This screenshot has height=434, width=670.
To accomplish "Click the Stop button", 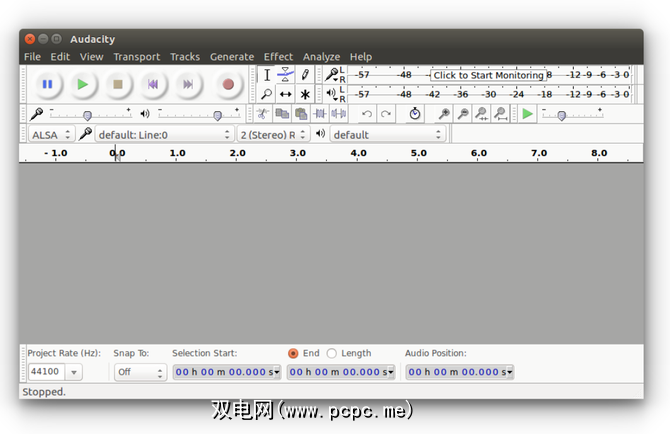I will tap(118, 85).
